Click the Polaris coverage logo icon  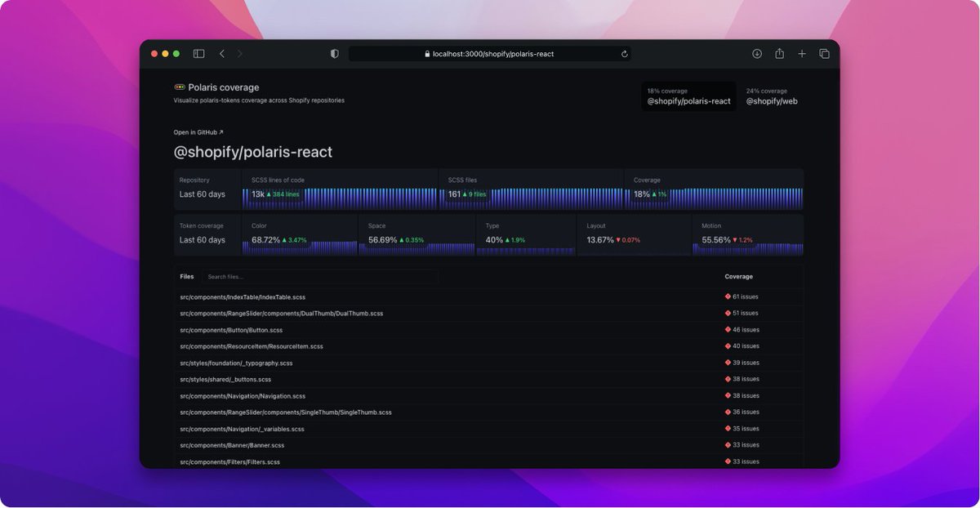[180, 87]
